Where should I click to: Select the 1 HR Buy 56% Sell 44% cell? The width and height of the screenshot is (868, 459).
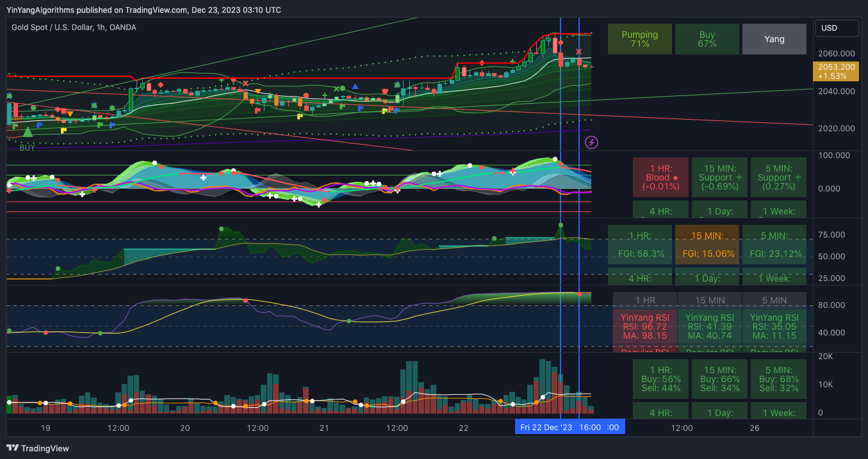pos(660,379)
